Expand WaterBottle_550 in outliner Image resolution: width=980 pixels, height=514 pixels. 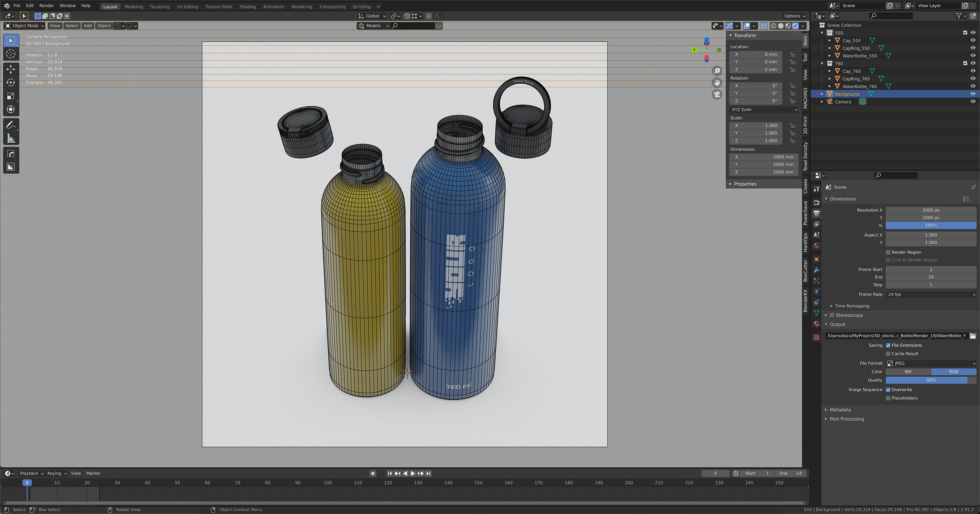click(x=830, y=56)
